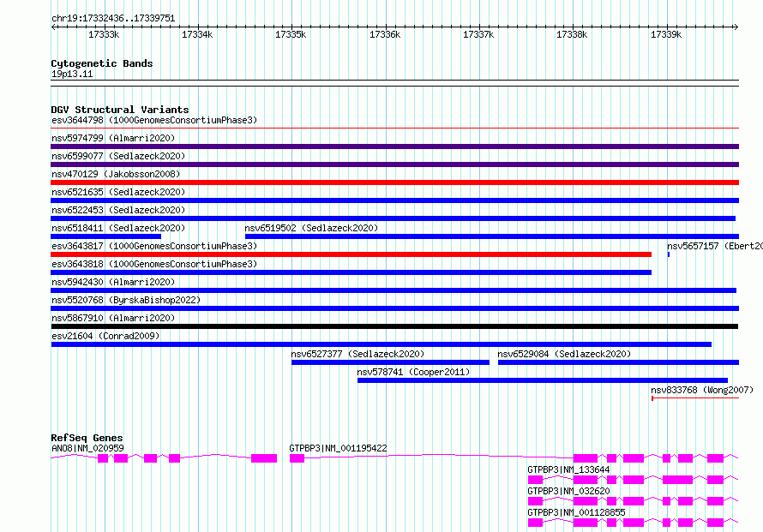Click the widest ANO8 exon block

coord(264,458)
